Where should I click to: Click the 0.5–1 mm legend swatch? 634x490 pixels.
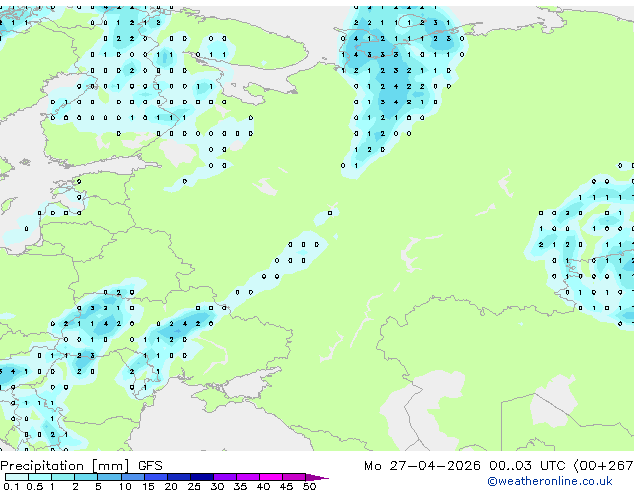(40, 477)
